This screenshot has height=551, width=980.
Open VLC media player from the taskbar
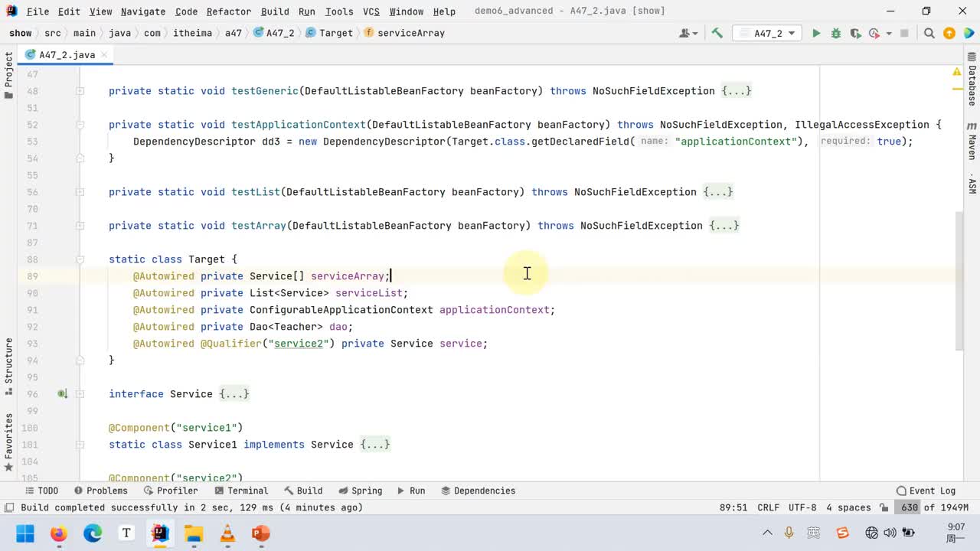pos(227,533)
